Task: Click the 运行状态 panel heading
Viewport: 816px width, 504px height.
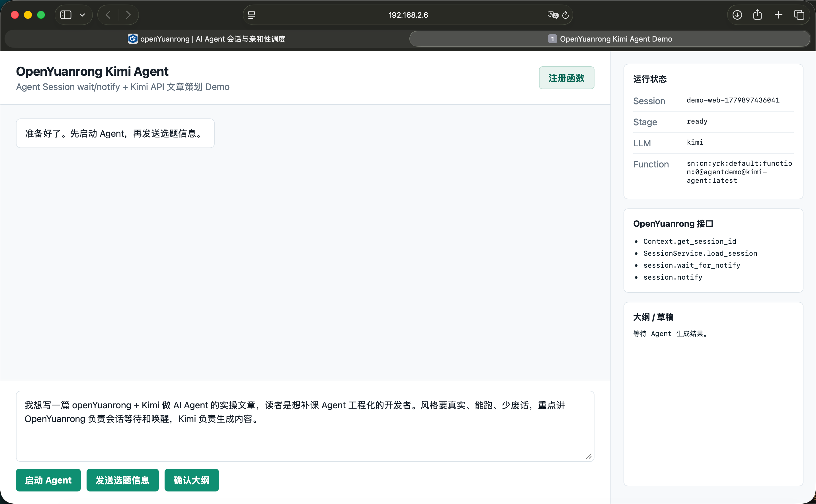Action: coord(650,79)
